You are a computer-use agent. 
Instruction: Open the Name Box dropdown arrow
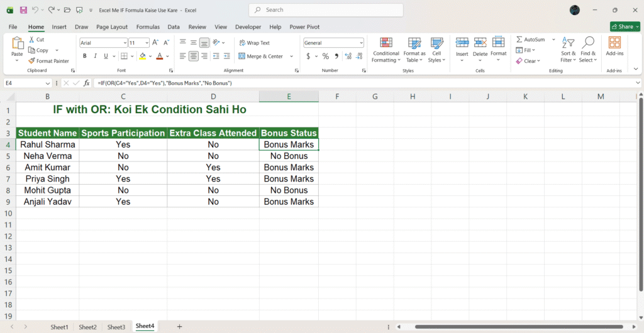coord(48,83)
